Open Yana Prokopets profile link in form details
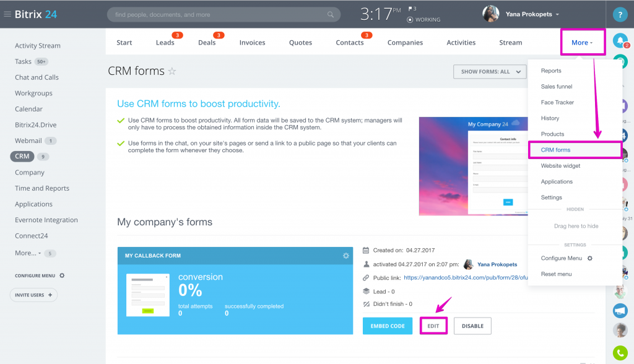The height and width of the screenshot is (364, 634). tap(497, 264)
